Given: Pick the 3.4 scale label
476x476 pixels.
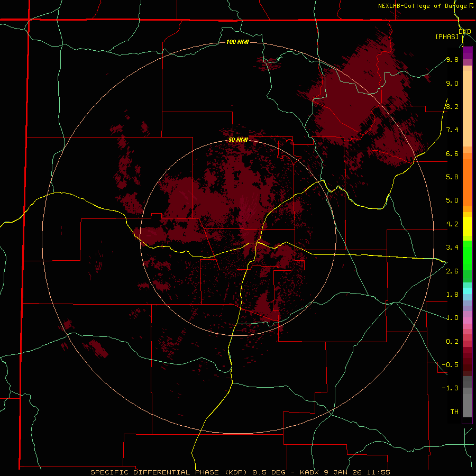Looking at the screenshot, I should pos(452,248).
